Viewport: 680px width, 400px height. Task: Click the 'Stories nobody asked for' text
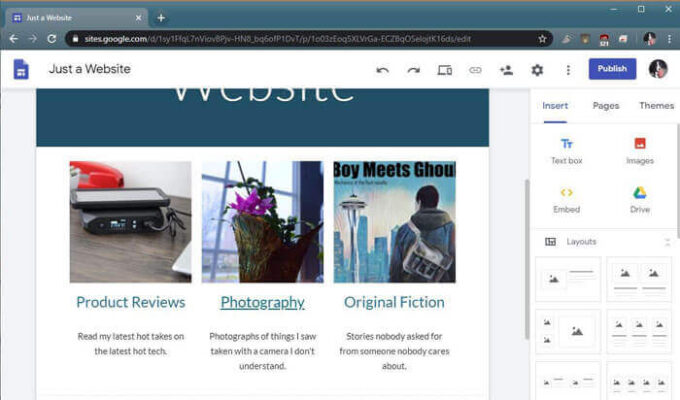(394, 351)
